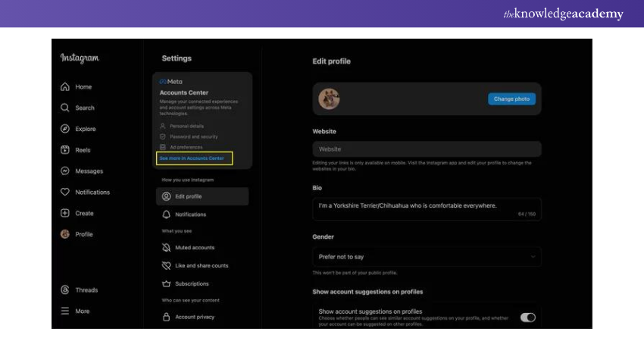Viewport: 644px width, 341px height.
Task: Click Password and security text
Action: (x=194, y=136)
